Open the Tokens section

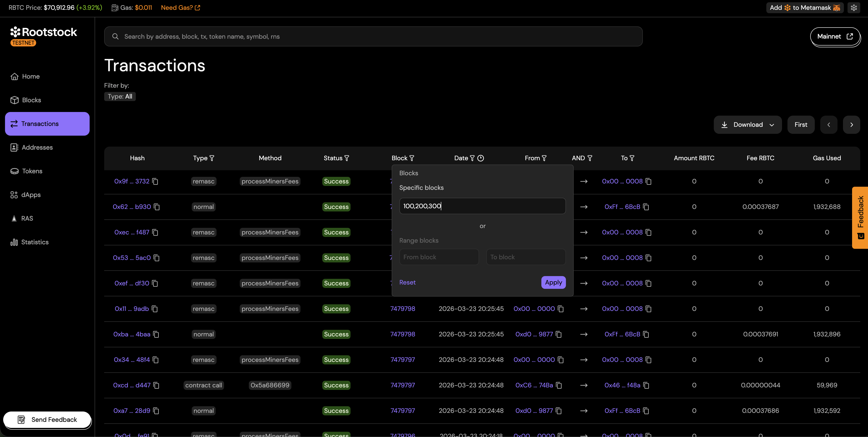point(14,171)
